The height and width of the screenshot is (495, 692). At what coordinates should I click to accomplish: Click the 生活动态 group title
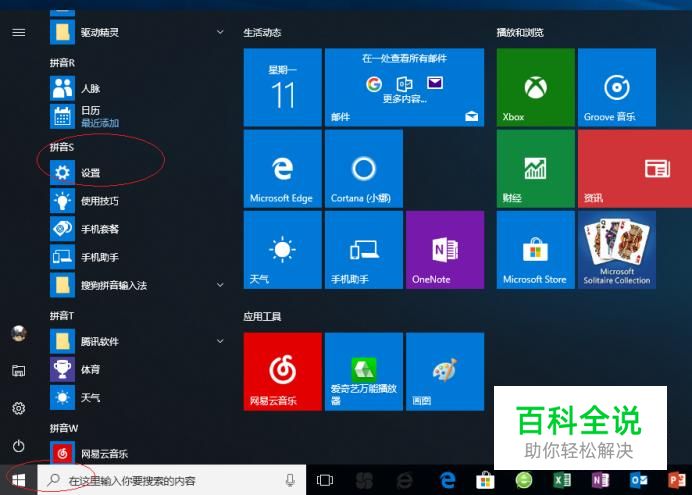click(262, 32)
